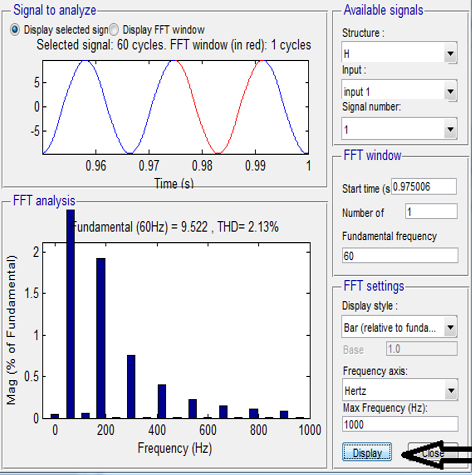Click the Max Frequency field showing 1000
472x475 pixels.
click(x=400, y=424)
